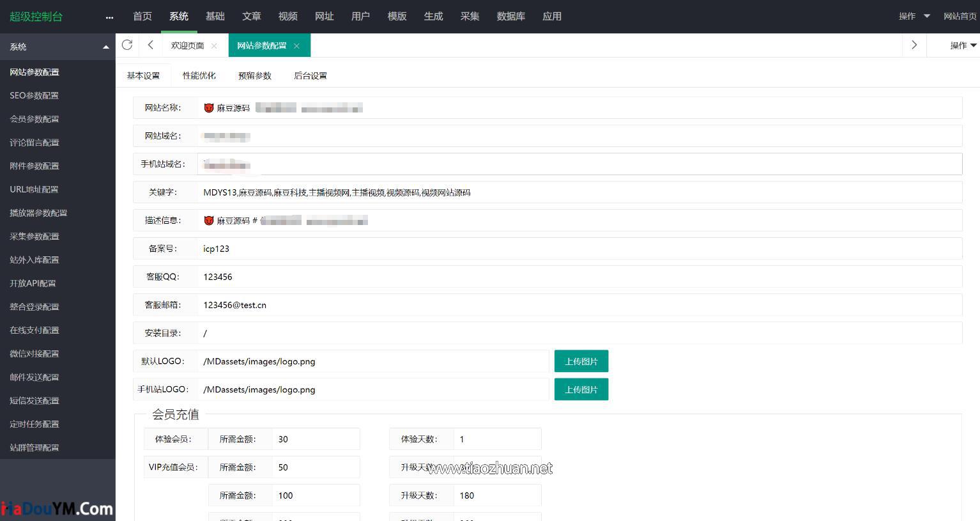Open 采集参数配置 in the sidebar
The image size is (980, 521).
[x=34, y=236]
